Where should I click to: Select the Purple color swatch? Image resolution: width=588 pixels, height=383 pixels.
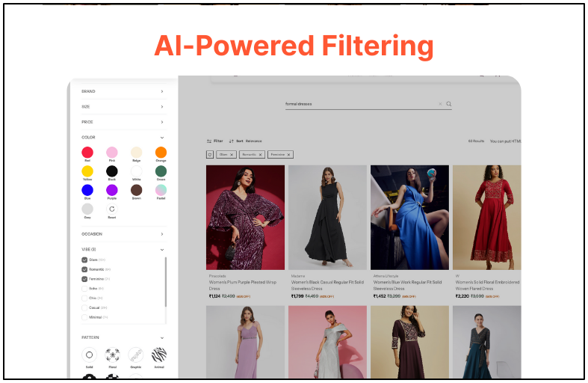pos(112,190)
